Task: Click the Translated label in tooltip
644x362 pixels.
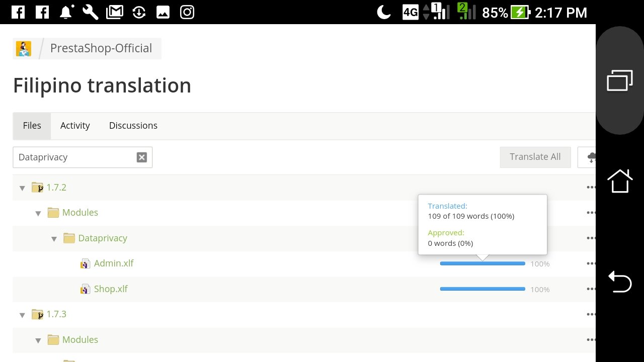Action: click(447, 206)
